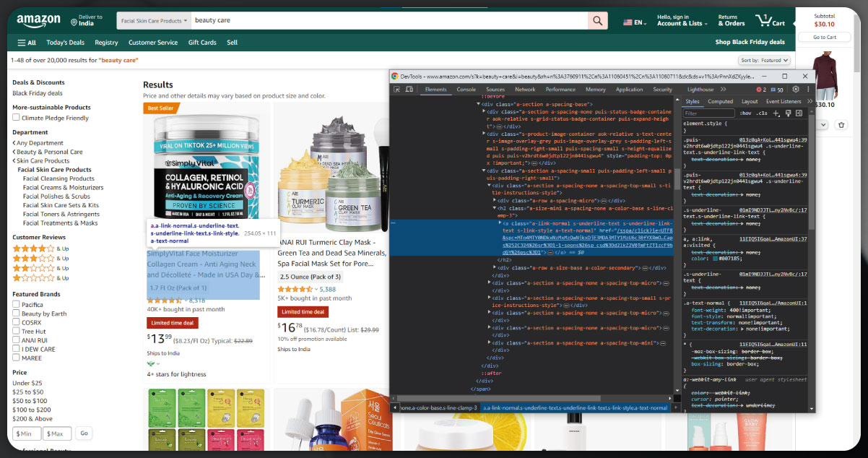
Task: Click in the beauty care search field
Action: (x=389, y=21)
